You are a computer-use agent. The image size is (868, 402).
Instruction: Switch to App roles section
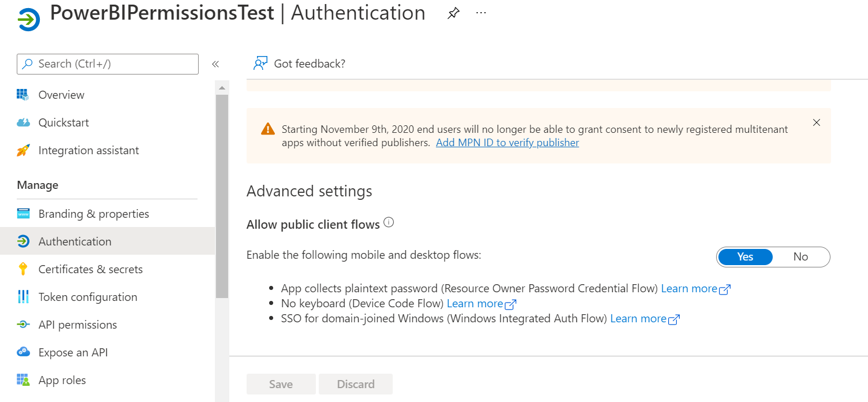pos(61,379)
